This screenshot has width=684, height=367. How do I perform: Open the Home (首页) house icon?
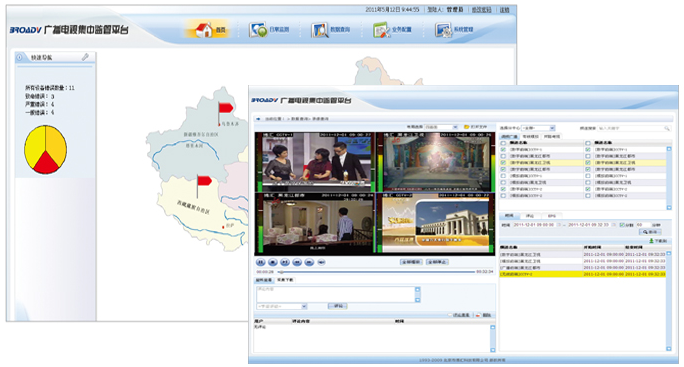(x=203, y=30)
